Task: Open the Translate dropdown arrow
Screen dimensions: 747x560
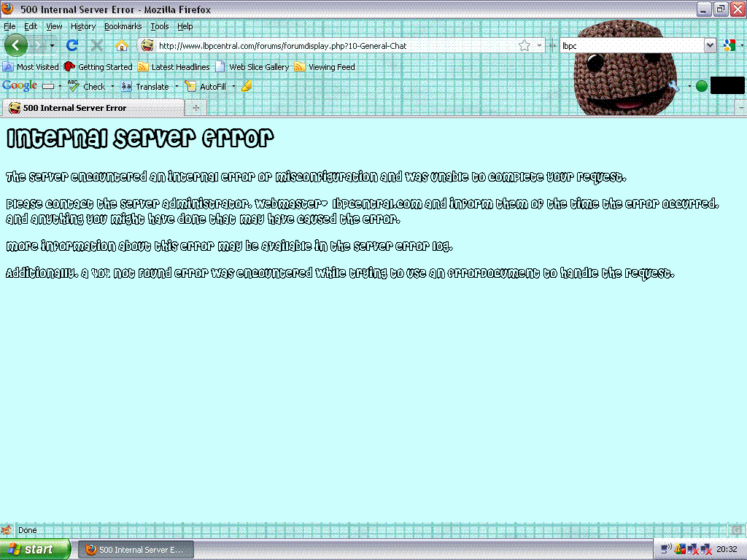Action: click(177, 86)
